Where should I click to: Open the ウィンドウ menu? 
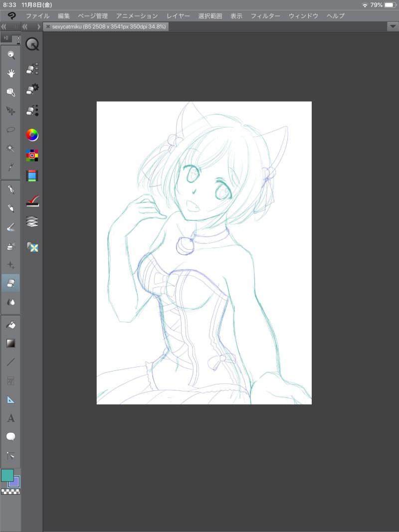coord(304,16)
